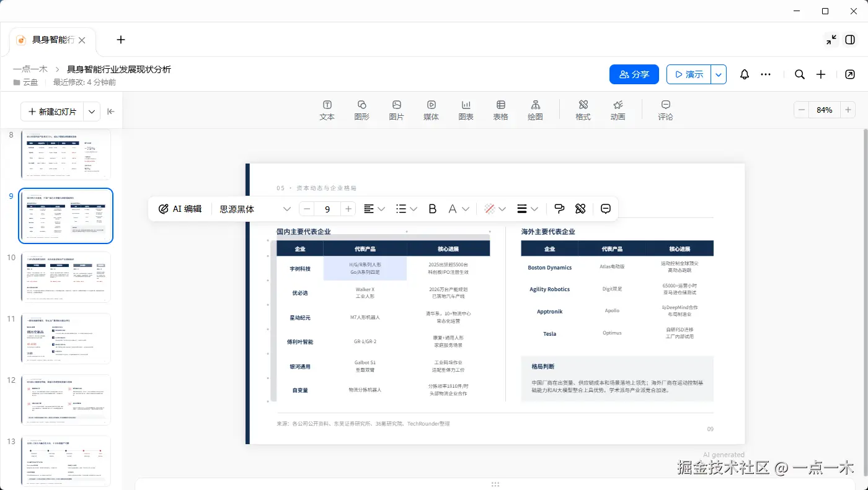Image resolution: width=868 pixels, height=490 pixels.
Task: Open dropdown arrow beside 新建幻灯片
Action: click(x=92, y=112)
